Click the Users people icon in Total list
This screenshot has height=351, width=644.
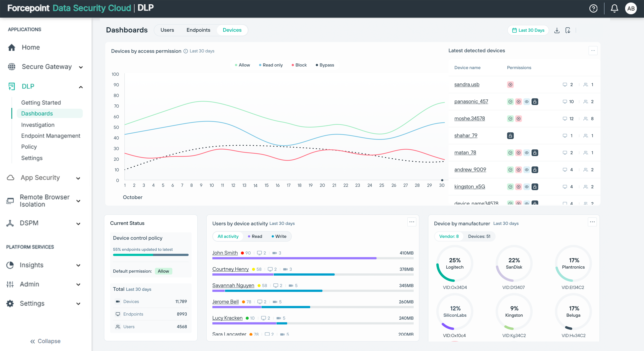coord(118,327)
